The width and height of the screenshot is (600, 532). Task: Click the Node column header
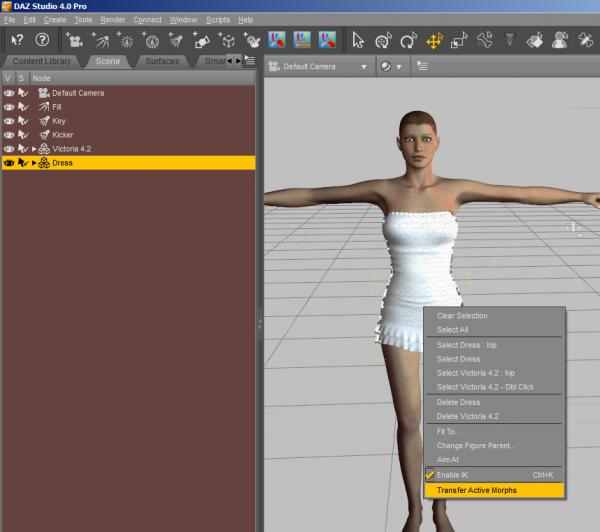coord(142,78)
